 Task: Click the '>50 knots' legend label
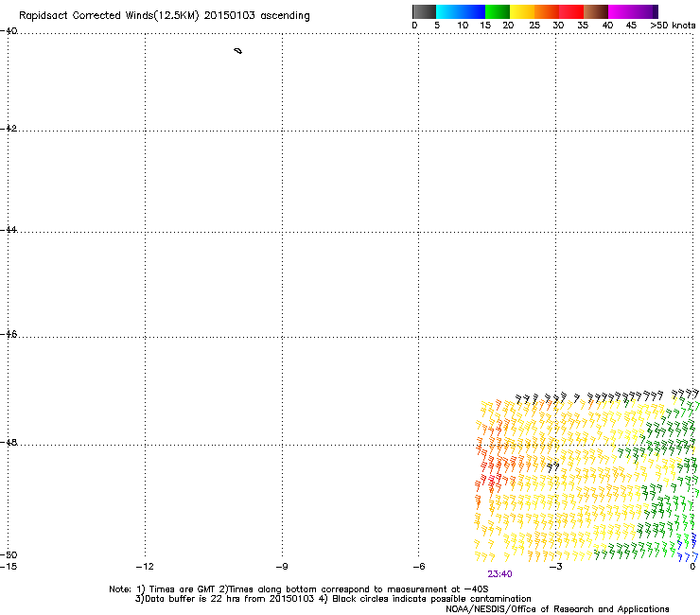673,26
